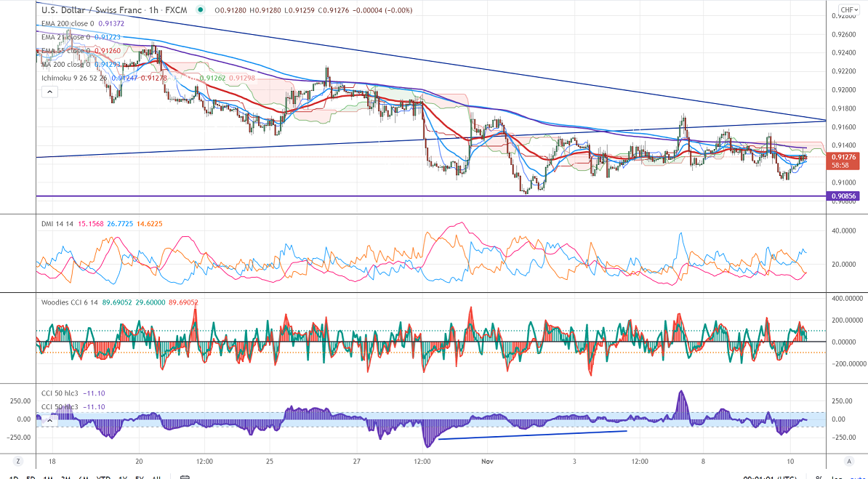Viewport: 868px width, 479px height.
Task: Click the 0.91600 price axis label
Action: tap(843, 126)
